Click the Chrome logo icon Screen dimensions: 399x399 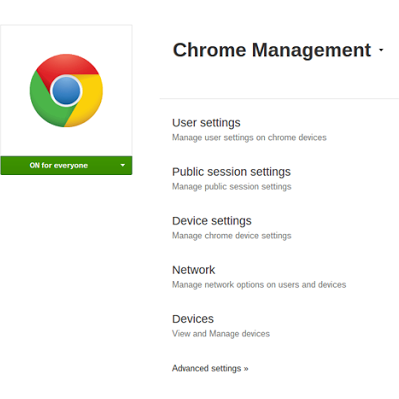click(66, 90)
